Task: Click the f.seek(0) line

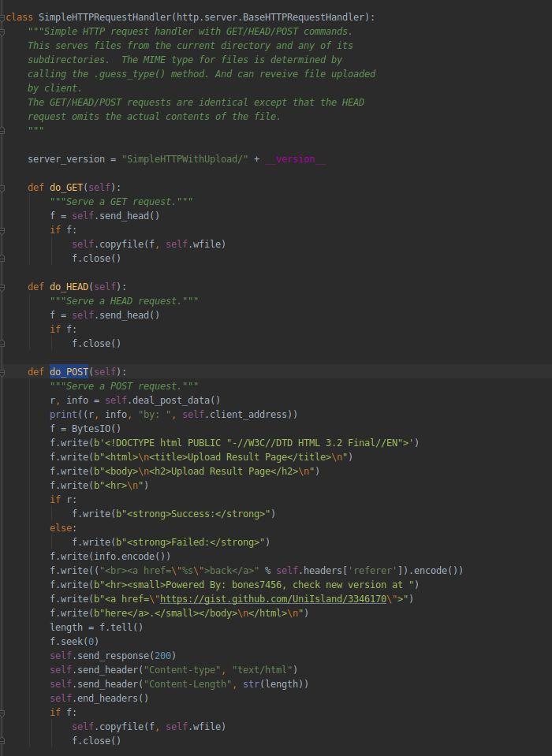Action: pos(74,641)
